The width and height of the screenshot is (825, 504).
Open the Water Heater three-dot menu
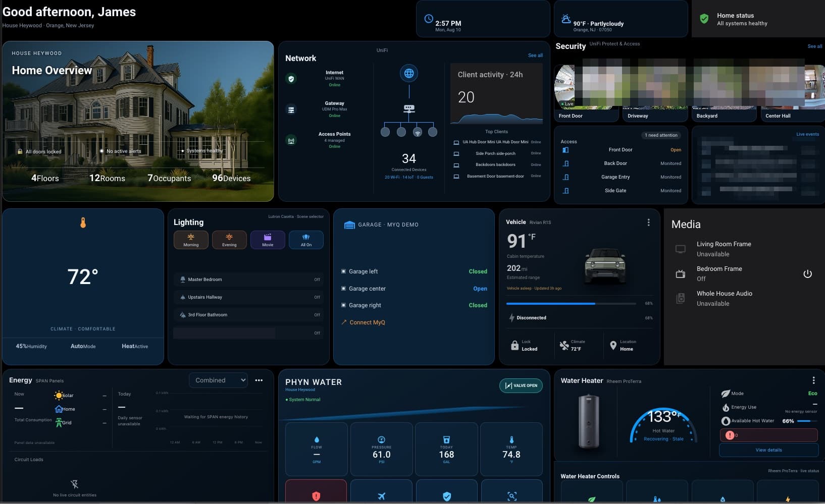(x=813, y=380)
